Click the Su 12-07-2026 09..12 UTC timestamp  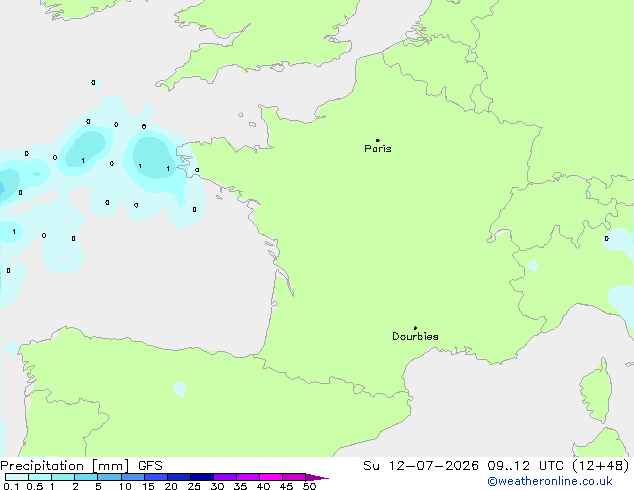pos(496,466)
